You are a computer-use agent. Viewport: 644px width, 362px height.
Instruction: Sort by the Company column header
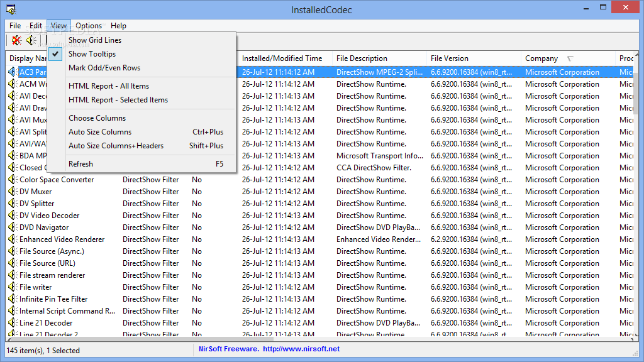[568, 58]
